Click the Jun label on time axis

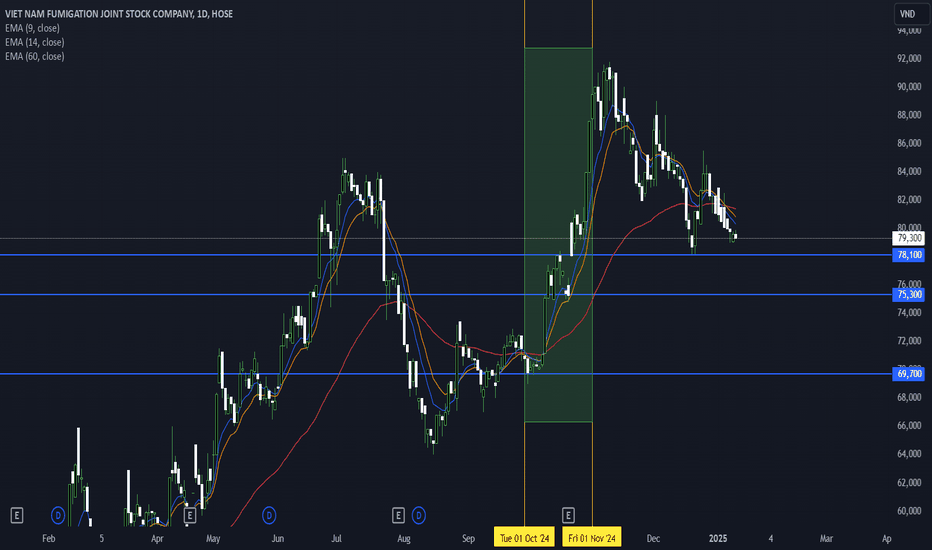[278, 539]
